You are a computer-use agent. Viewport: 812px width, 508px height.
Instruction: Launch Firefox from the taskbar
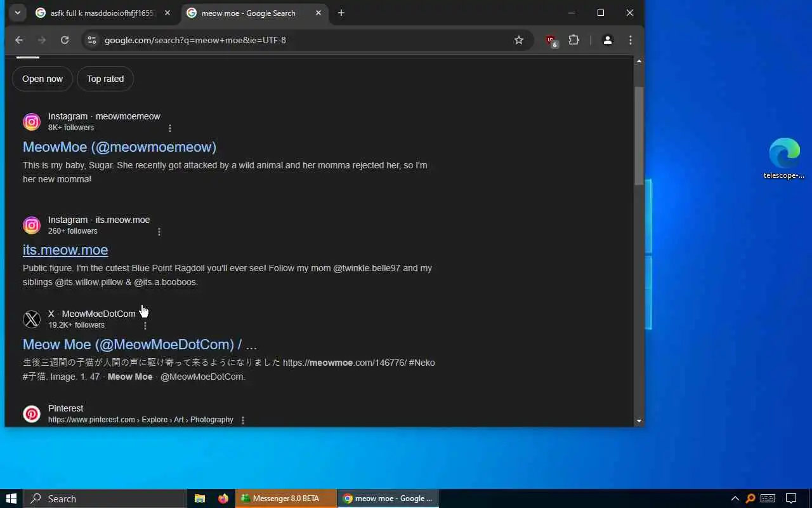(x=223, y=498)
